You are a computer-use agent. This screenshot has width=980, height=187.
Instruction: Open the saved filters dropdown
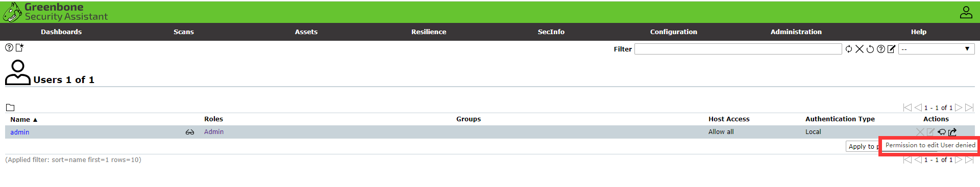point(937,49)
